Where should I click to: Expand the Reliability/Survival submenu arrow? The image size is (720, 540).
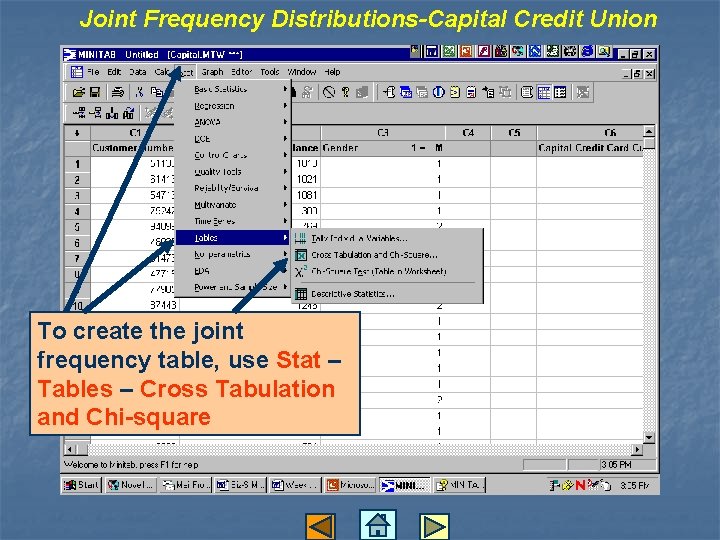[x=285, y=188]
